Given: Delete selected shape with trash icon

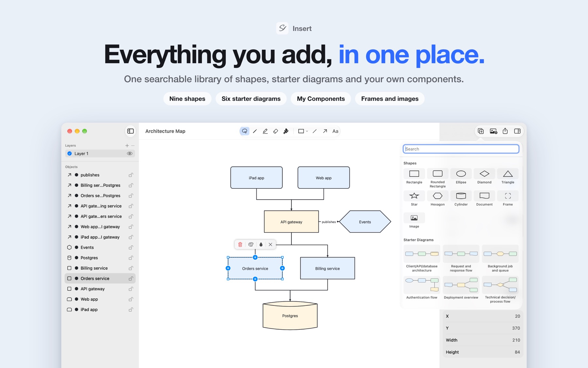Looking at the screenshot, I should point(240,244).
